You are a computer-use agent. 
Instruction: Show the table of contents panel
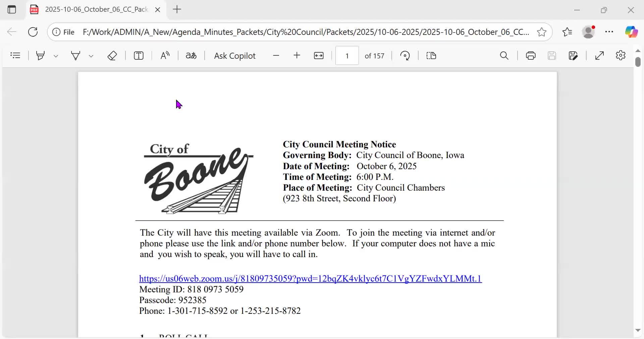(15, 55)
